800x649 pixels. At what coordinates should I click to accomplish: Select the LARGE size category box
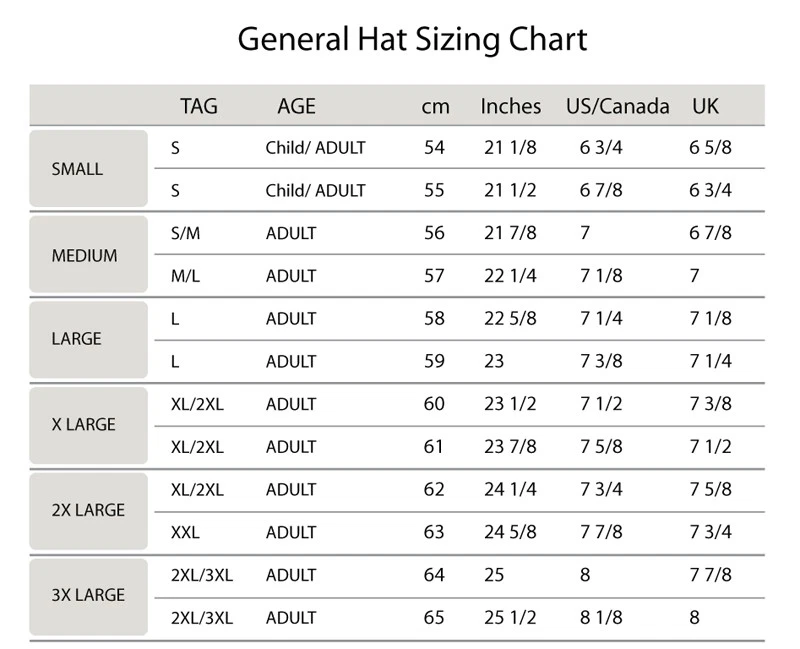coord(88,340)
